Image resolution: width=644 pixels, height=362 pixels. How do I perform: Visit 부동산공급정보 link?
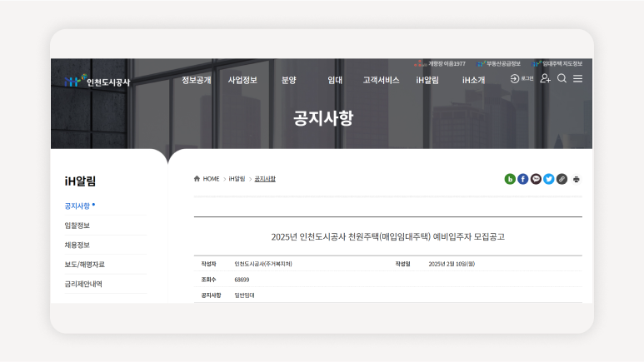498,63
